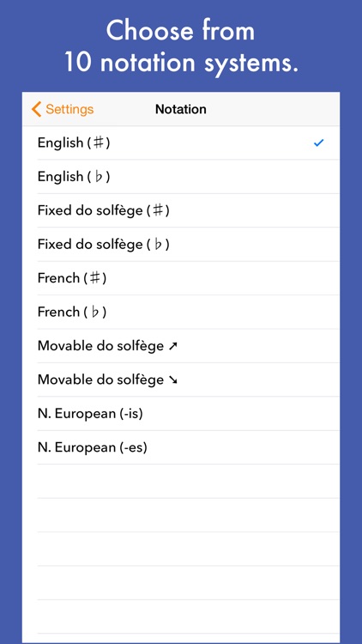Tap the flat symbol in English row
The height and width of the screenshot is (644, 362).
click(x=98, y=177)
